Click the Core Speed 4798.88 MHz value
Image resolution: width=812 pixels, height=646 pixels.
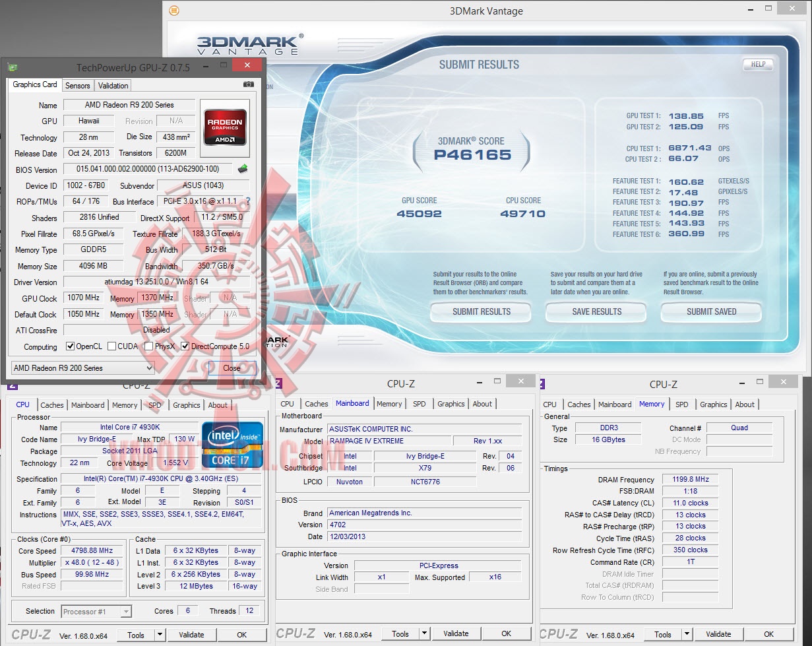click(93, 550)
